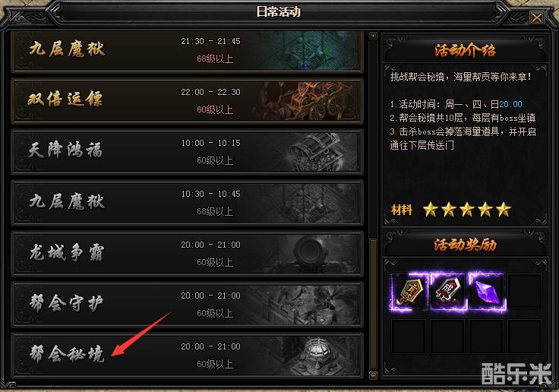Click the empty fourth reward slot
Viewport: 559px width, 392px height.
[525, 292]
